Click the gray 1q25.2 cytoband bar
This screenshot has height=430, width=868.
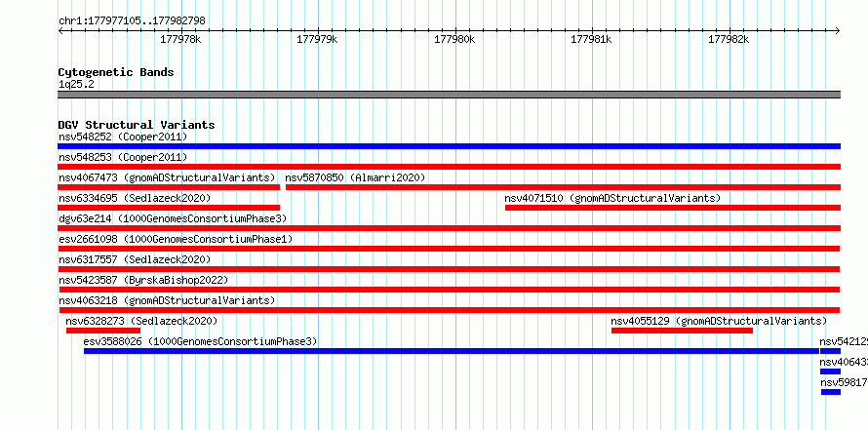coord(449,95)
